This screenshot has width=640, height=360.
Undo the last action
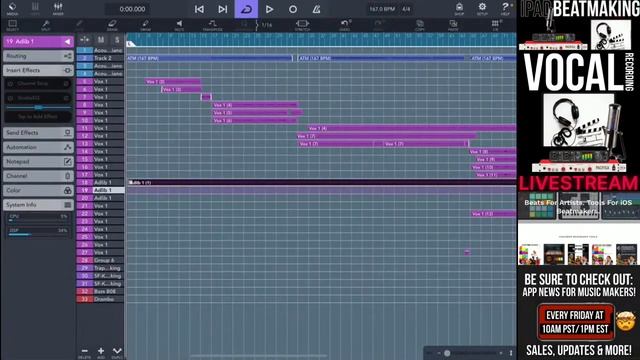point(345,25)
